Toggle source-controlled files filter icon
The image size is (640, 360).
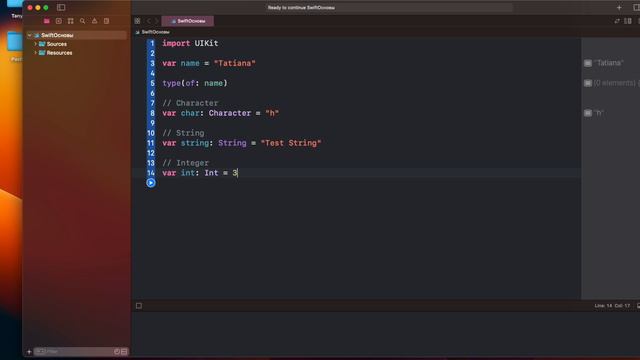point(124,351)
